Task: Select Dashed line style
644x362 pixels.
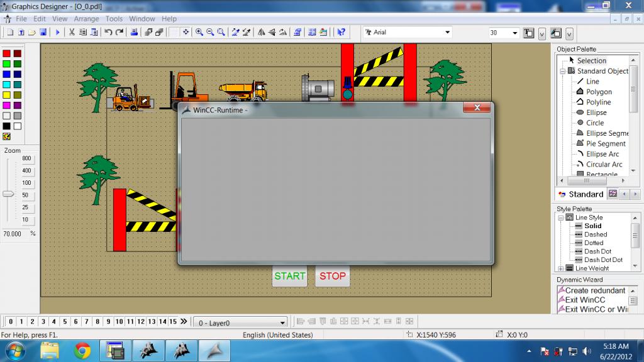Action: 596,234
